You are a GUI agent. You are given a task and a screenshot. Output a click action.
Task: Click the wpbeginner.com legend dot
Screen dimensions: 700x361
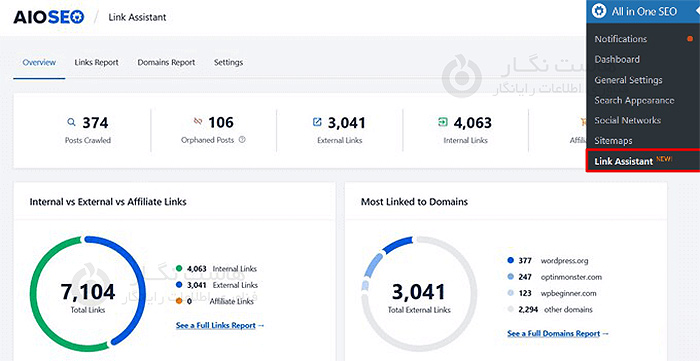[x=511, y=293]
